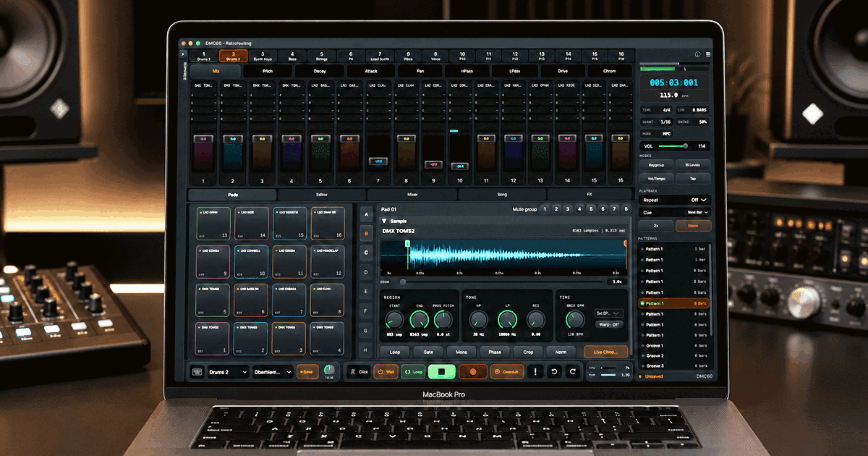Click the Keygroup mode button
The width and height of the screenshot is (868, 456).
(656, 165)
